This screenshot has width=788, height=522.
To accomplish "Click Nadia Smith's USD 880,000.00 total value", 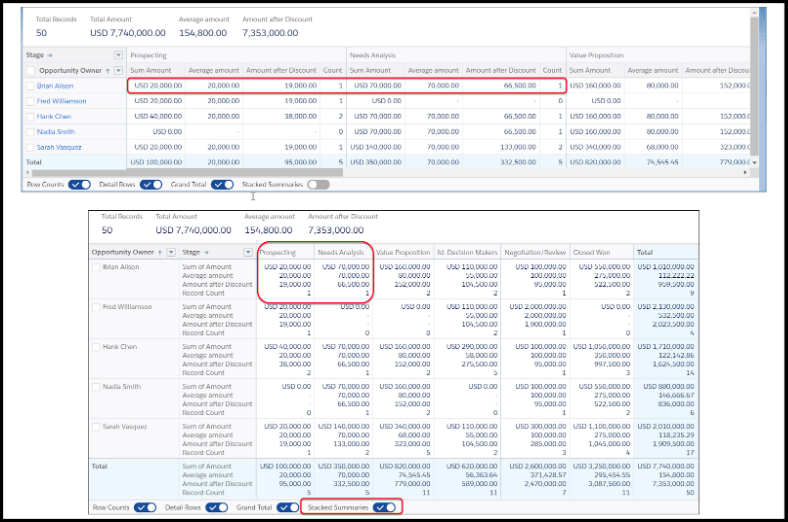I will 669,386.
